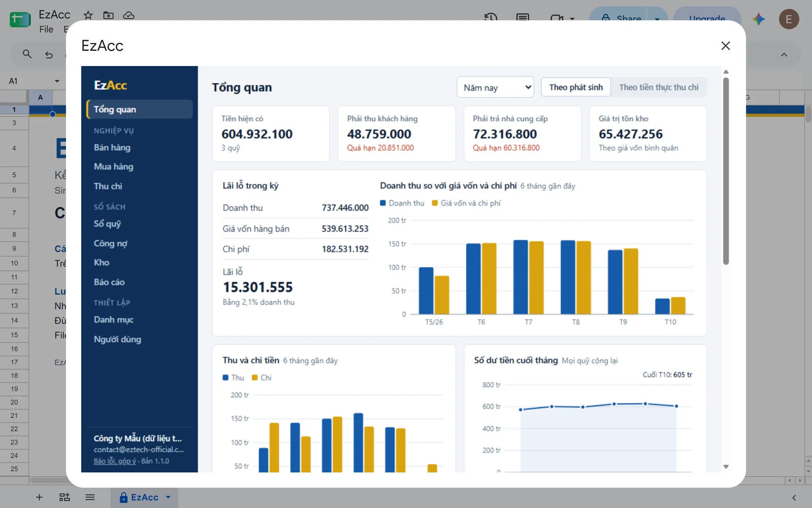
Task: Add a new sheet with plus icon
Action: tap(39, 497)
